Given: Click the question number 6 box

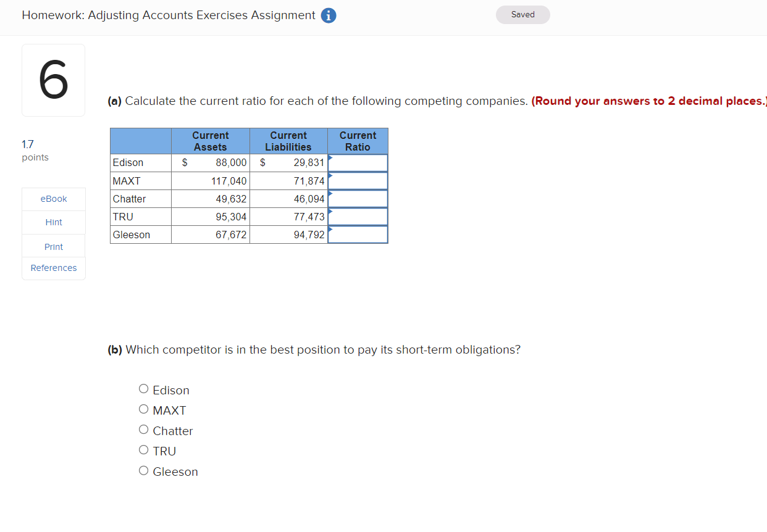Looking at the screenshot, I should click(53, 80).
